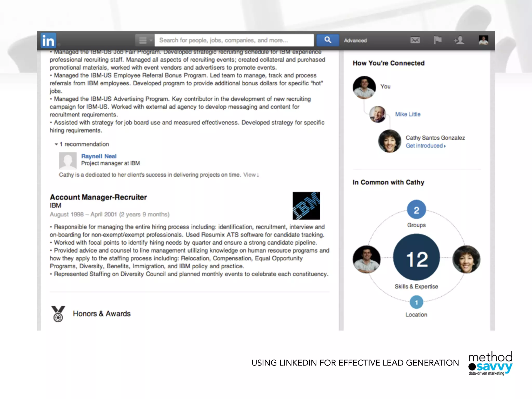
Task: Select the 12 Skills & Expertise circle
Action: click(x=416, y=257)
